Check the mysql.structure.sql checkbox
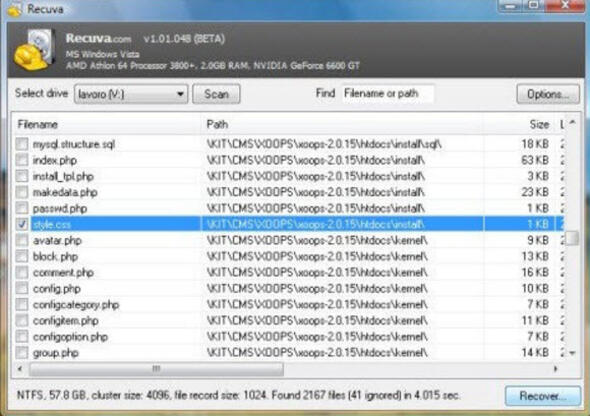Viewport: 590px width, 416px height. coord(22,144)
